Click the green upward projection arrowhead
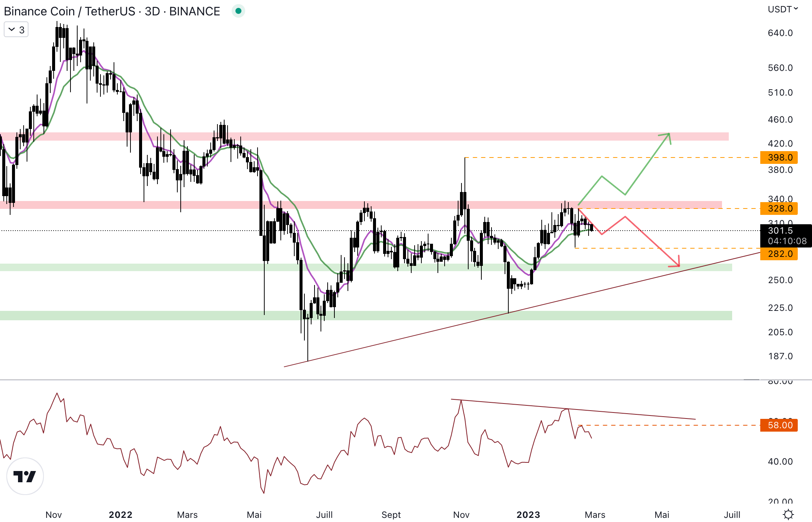This screenshot has width=812, height=522. (668, 135)
